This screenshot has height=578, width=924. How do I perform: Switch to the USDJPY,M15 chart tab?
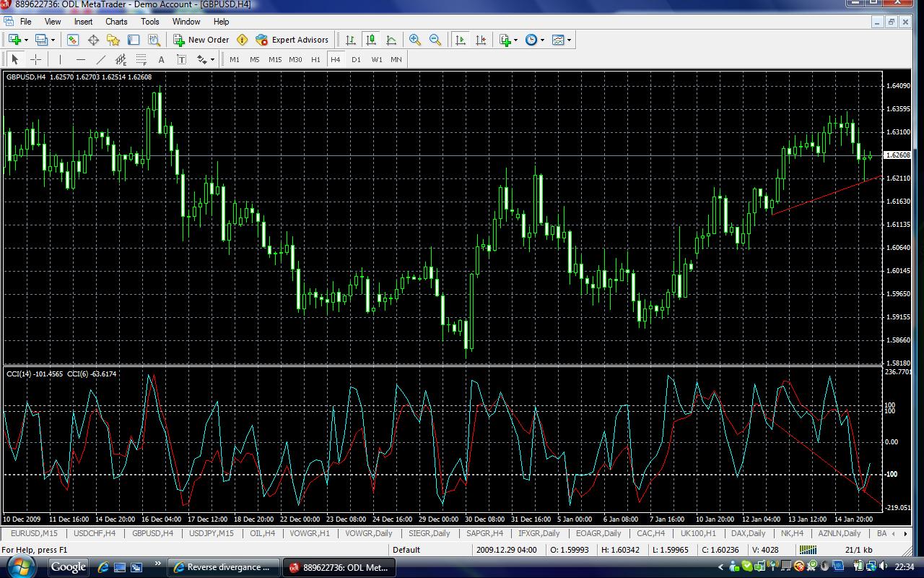tap(211, 533)
